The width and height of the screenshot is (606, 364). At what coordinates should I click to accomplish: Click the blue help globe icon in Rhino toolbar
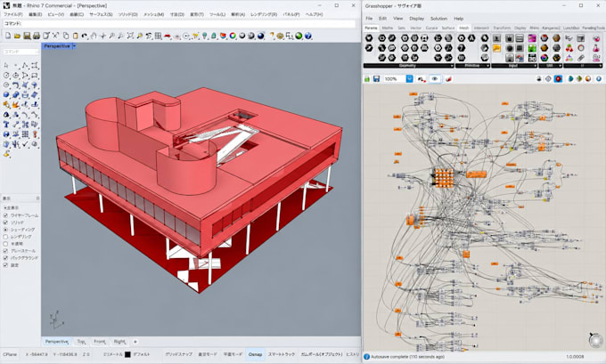[308, 36]
